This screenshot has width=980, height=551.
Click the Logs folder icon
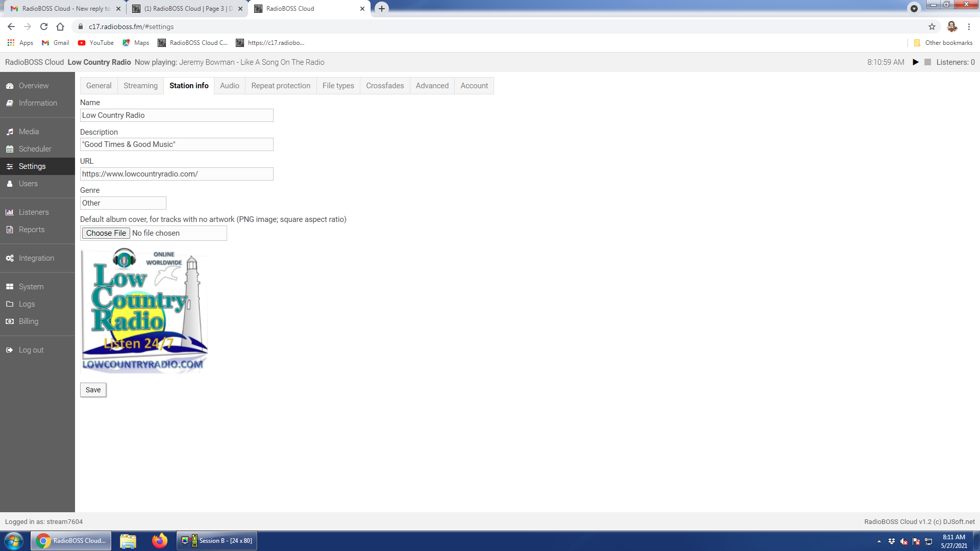click(x=10, y=304)
